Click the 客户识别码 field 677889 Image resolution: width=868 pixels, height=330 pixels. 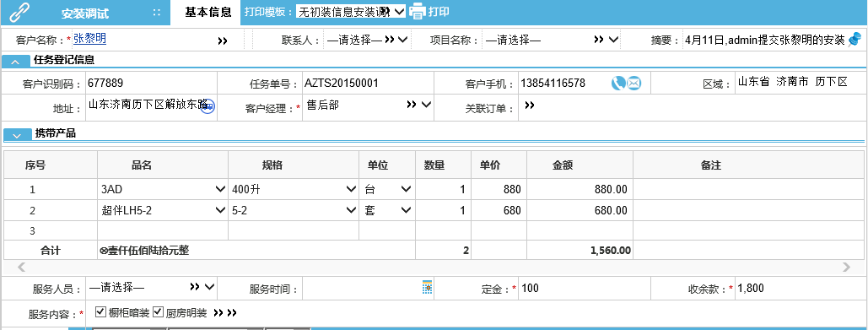[x=150, y=84]
